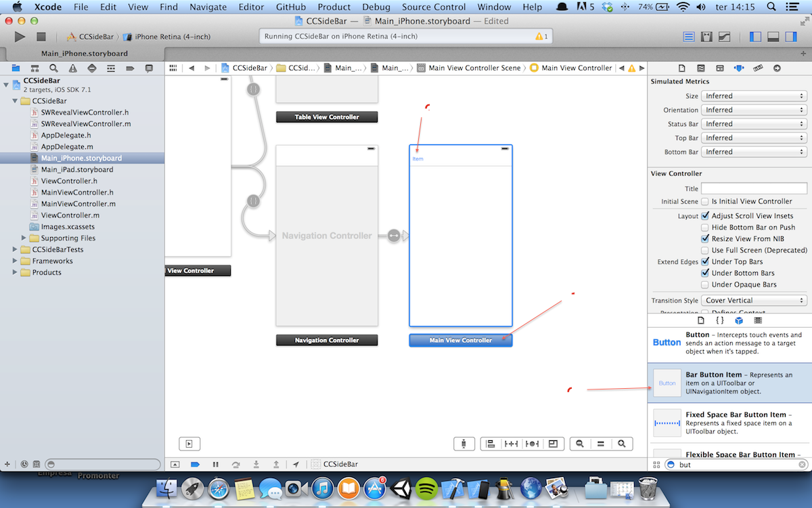Open the File inspector
The height and width of the screenshot is (508, 812).
682,68
